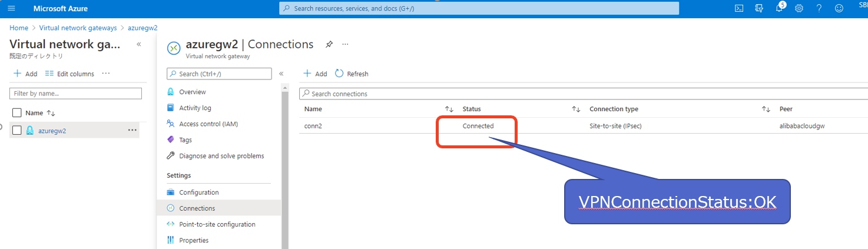The image size is (868, 249).
Task: Sort gateways list by Name arrows
Action: tap(51, 113)
